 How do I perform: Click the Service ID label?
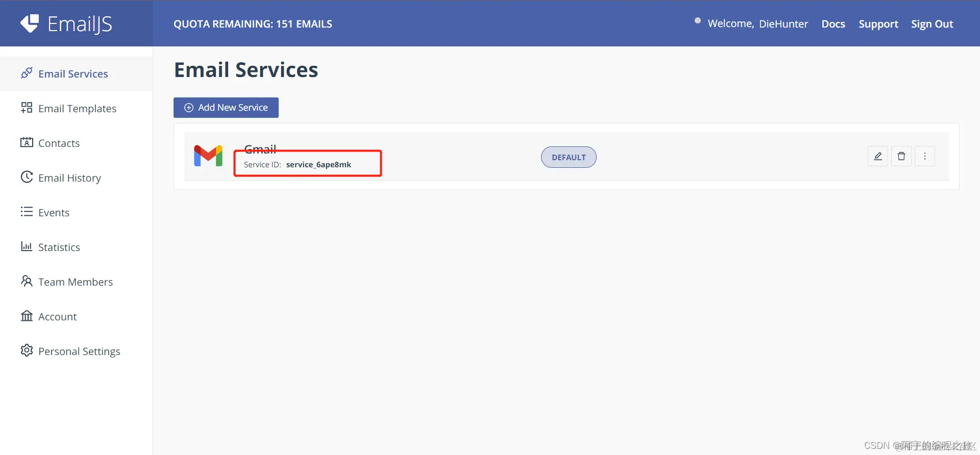[x=262, y=164]
